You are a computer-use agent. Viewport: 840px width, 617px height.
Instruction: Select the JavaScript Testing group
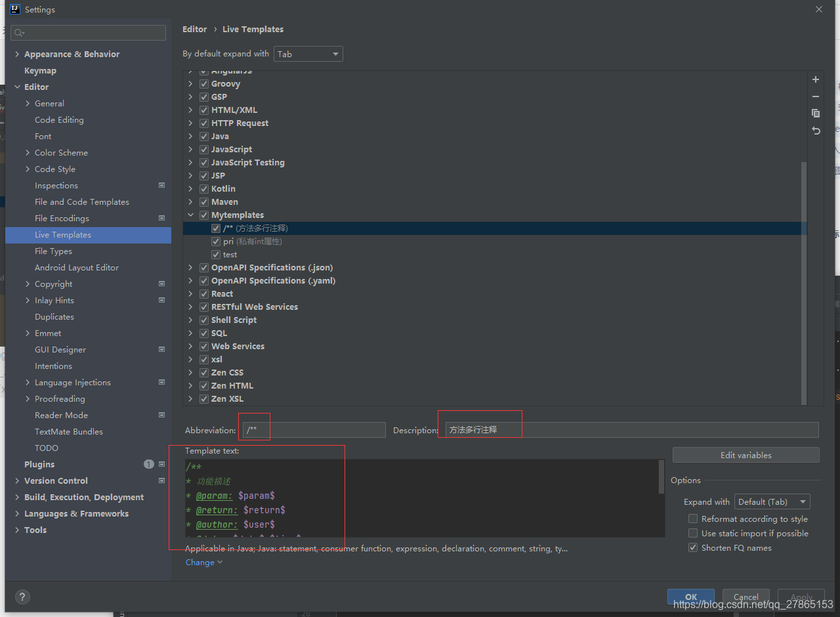coord(248,163)
